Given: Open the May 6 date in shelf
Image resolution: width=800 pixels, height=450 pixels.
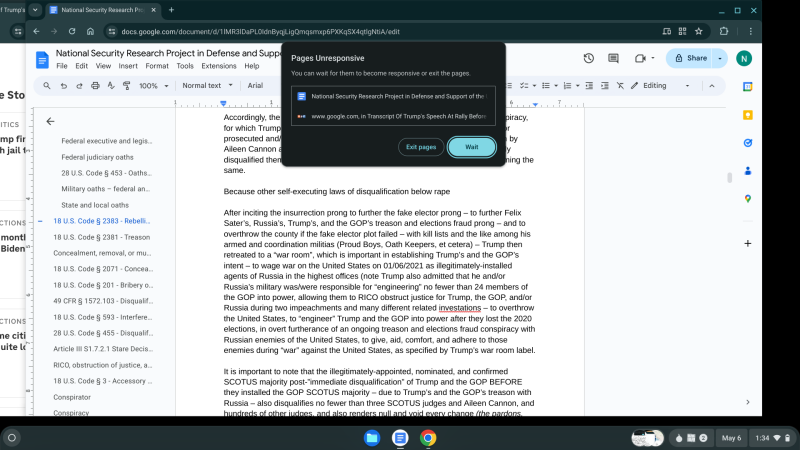Looking at the screenshot, I should click(x=731, y=438).
